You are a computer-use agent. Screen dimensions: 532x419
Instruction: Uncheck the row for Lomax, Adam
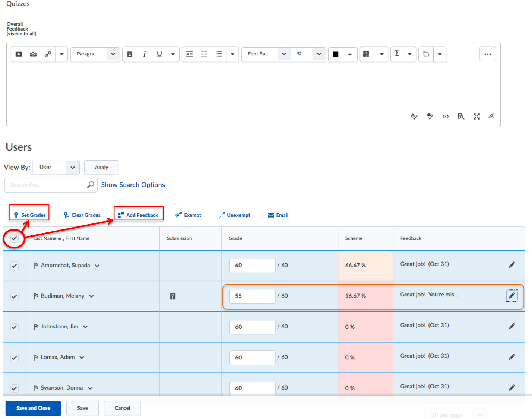[x=14, y=358]
